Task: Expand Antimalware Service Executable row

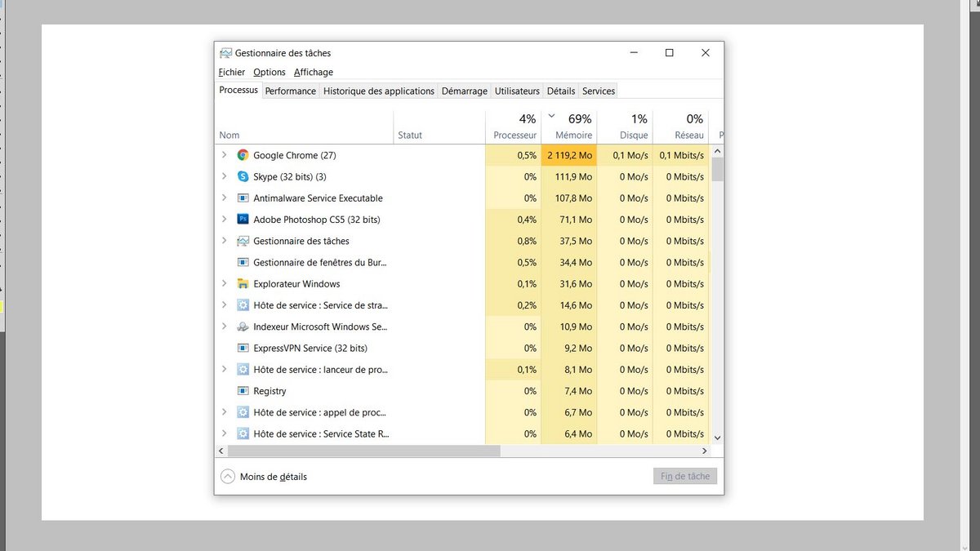Action: [x=224, y=198]
